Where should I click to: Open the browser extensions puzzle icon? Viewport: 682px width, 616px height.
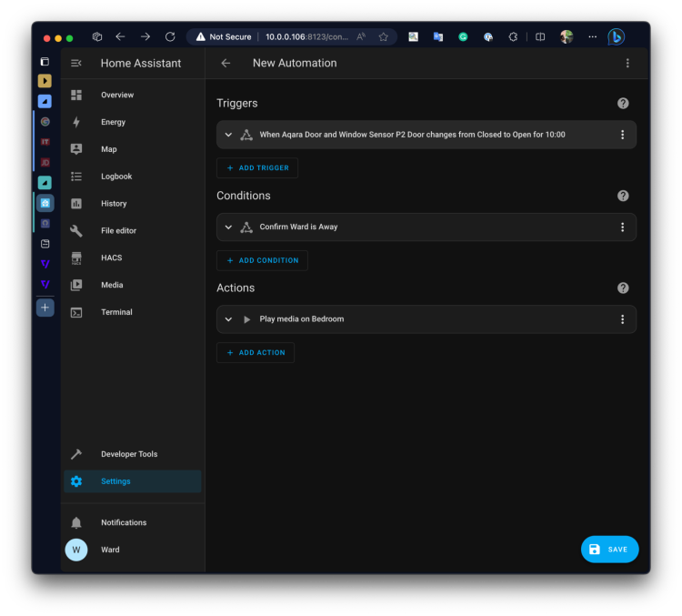[x=513, y=37]
